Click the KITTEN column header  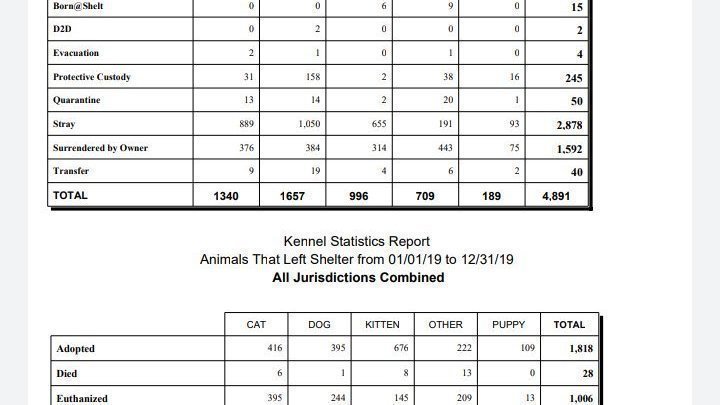tap(382, 325)
